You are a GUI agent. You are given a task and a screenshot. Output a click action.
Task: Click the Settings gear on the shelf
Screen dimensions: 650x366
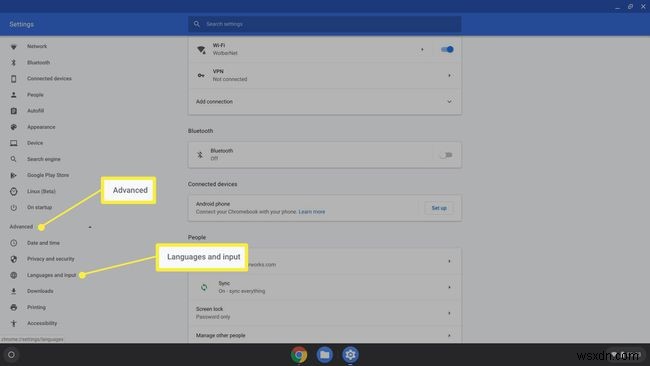click(x=350, y=355)
